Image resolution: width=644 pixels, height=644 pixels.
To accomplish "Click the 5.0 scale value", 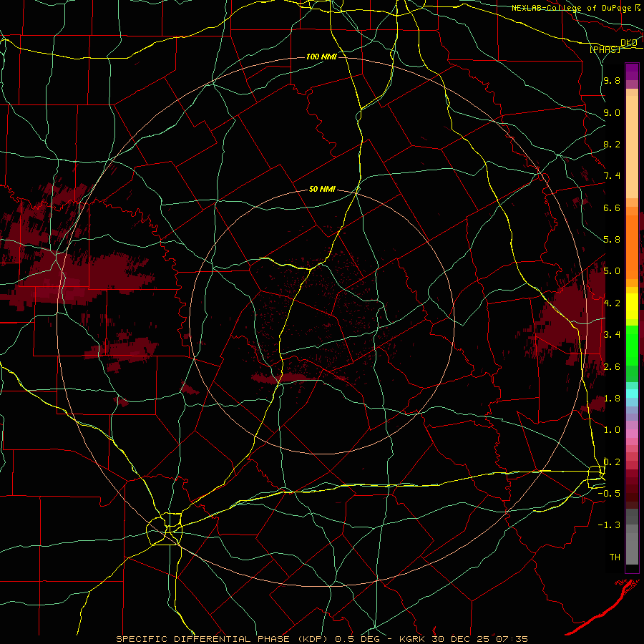I will pos(612,271).
